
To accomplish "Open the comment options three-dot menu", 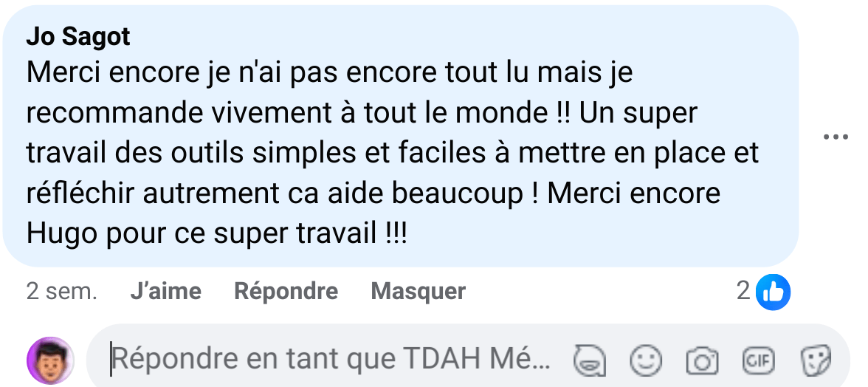I will point(836,136).
